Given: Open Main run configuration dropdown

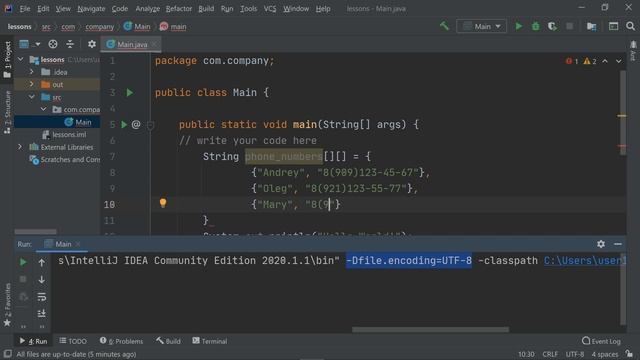Looking at the screenshot, I should click(482, 26).
